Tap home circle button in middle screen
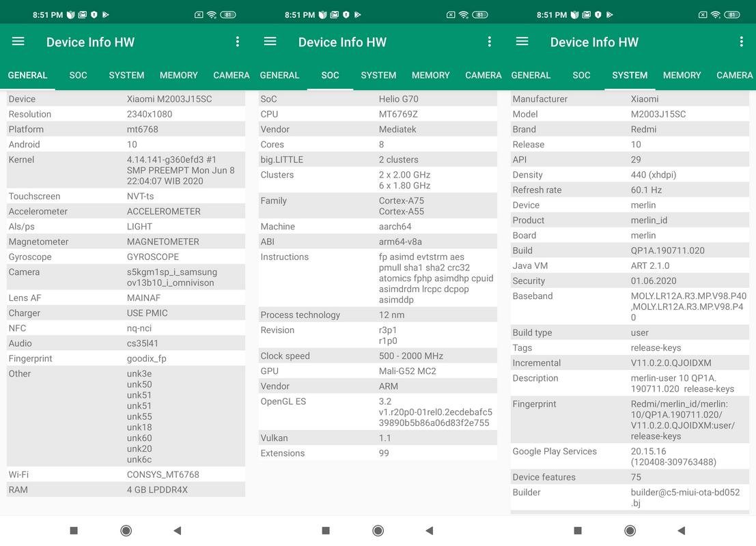 (378, 530)
